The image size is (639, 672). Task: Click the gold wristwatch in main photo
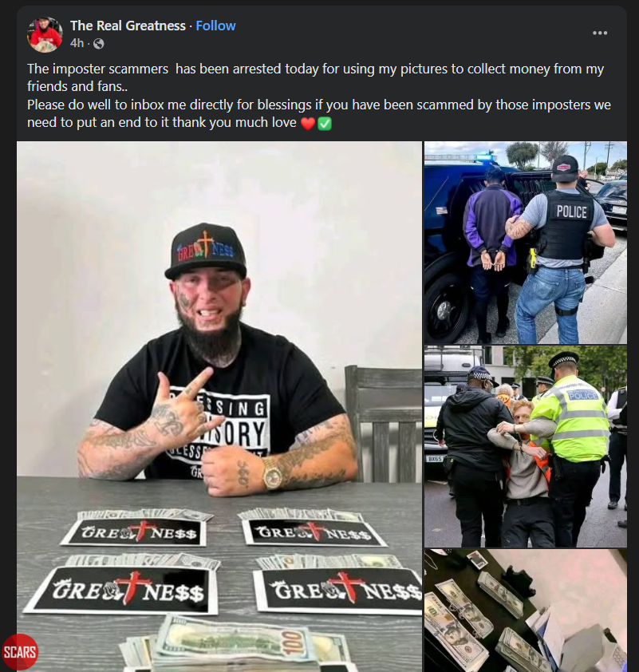[x=272, y=473]
